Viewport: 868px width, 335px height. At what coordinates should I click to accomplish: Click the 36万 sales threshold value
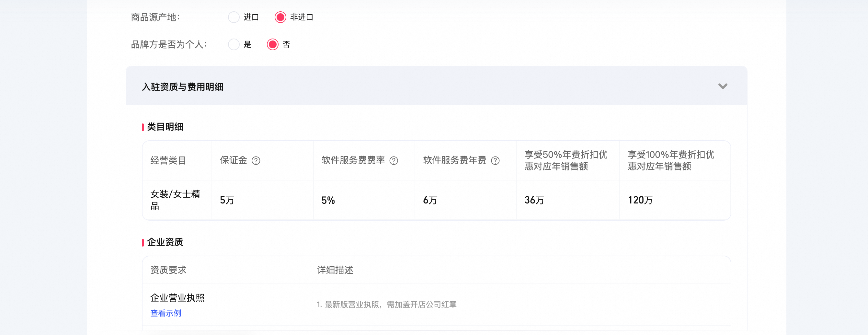coord(534,200)
